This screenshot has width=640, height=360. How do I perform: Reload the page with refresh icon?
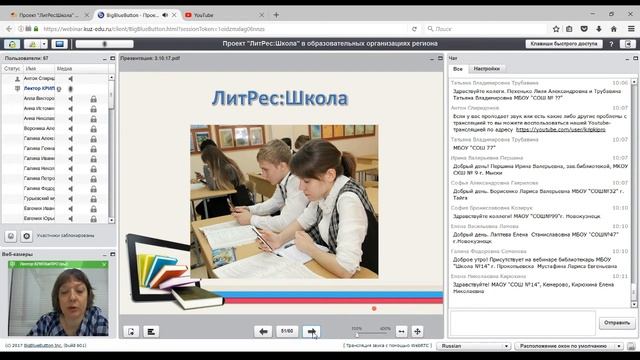(x=414, y=29)
